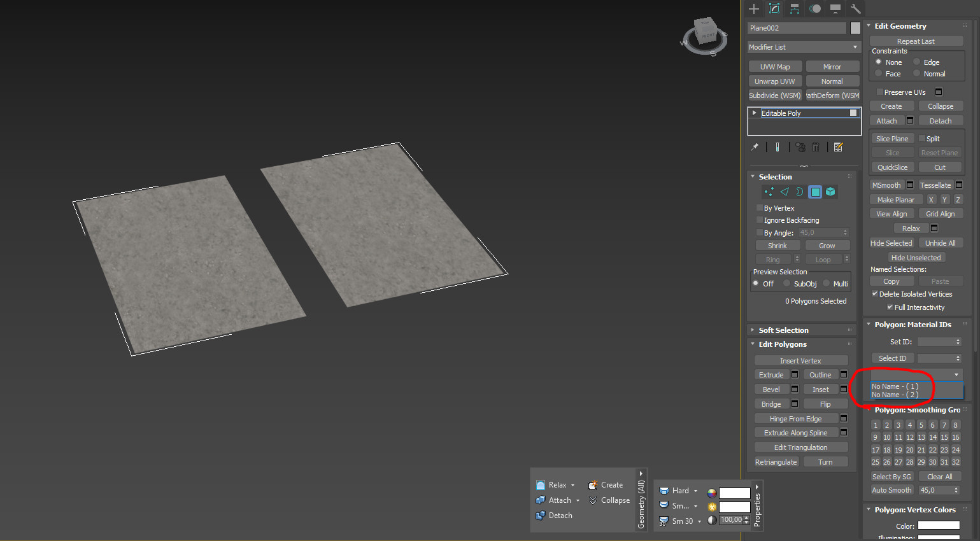The height and width of the screenshot is (541, 980).
Task: Collapse the Edit Polygons rollout
Action: 753,344
